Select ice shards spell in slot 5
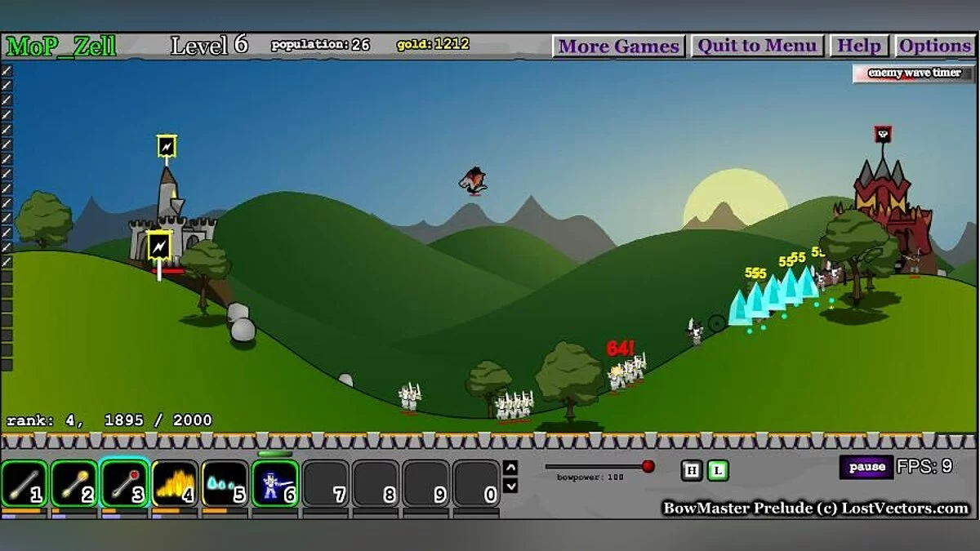 (225, 483)
